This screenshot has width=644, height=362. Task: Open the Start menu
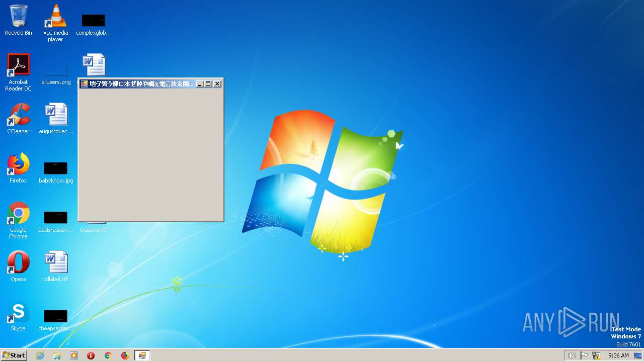pos(14,355)
